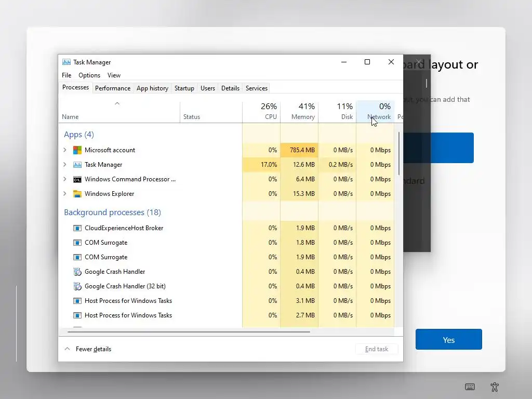This screenshot has width=532, height=399.
Task: Maximize the Task Manager window
Action: tap(367, 62)
